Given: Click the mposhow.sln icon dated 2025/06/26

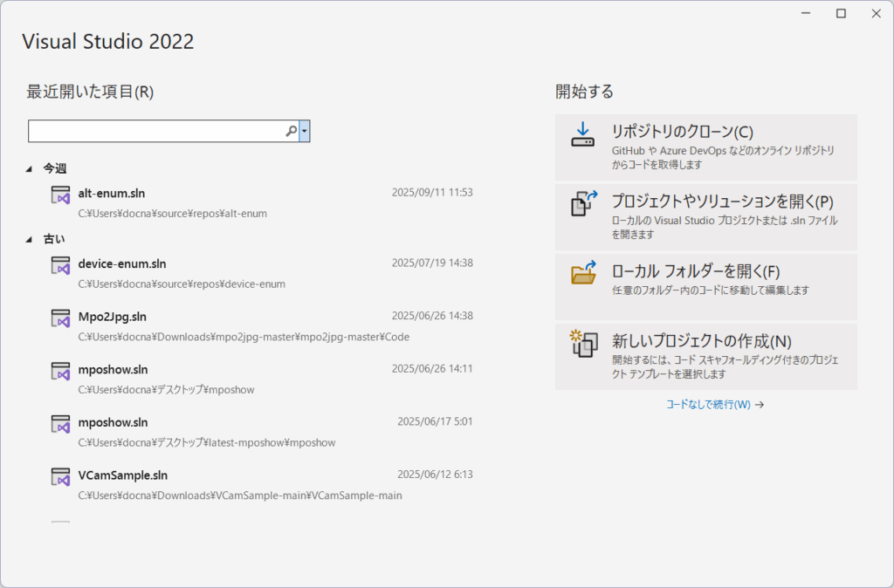Looking at the screenshot, I should (60, 372).
